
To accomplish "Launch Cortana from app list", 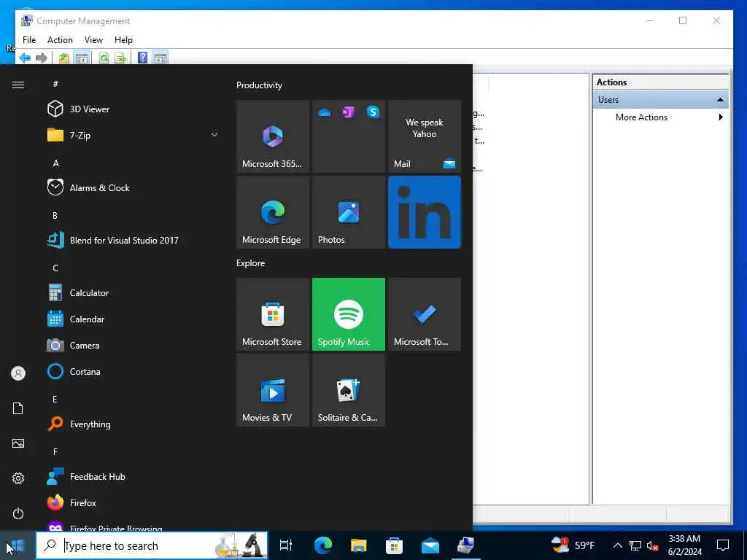I will (x=133, y=371).
